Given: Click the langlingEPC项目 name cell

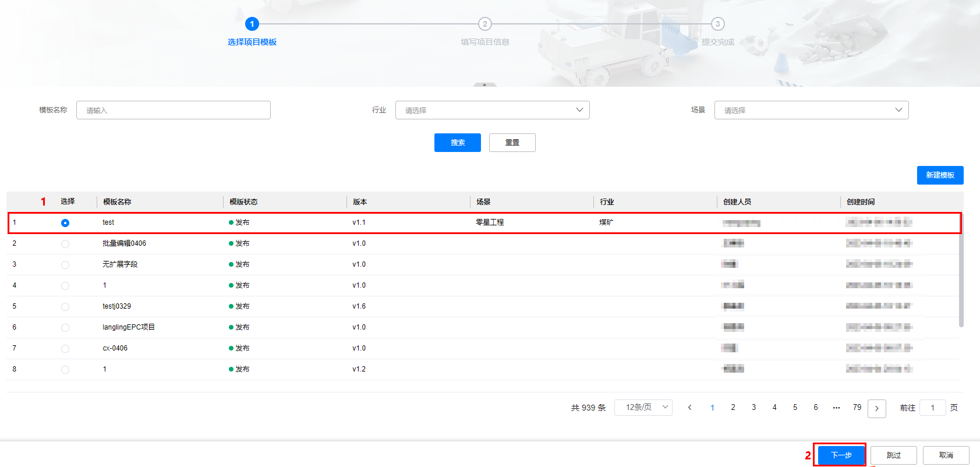Looking at the screenshot, I should click(x=129, y=327).
